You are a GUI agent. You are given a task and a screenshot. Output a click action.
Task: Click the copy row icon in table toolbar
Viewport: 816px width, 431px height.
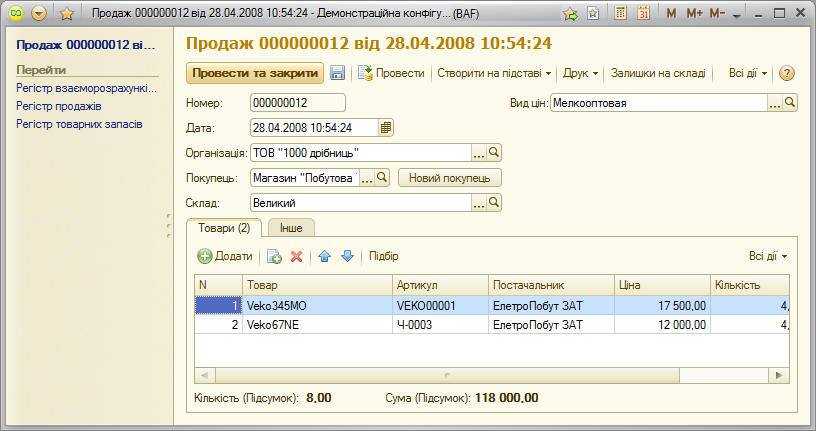click(x=274, y=256)
